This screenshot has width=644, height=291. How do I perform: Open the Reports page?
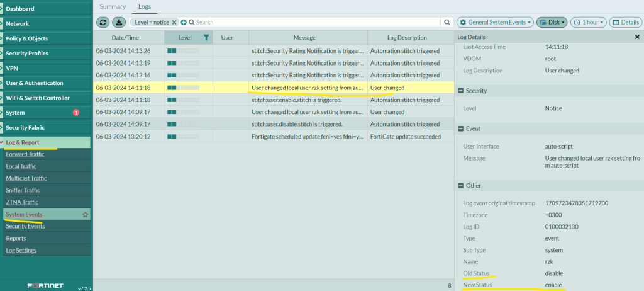[x=16, y=238]
